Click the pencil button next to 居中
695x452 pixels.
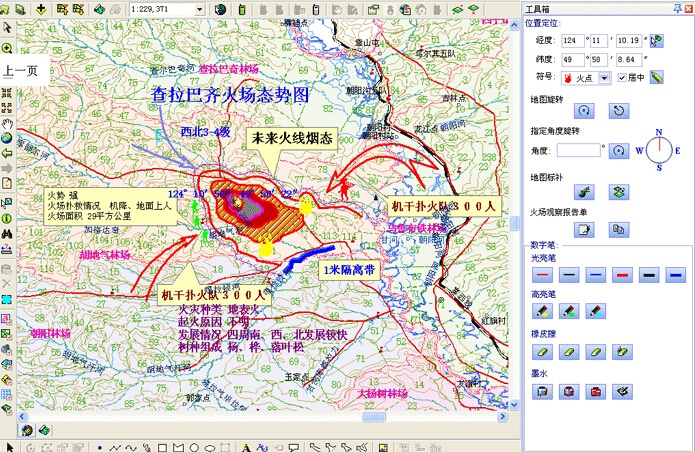click(x=657, y=78)
